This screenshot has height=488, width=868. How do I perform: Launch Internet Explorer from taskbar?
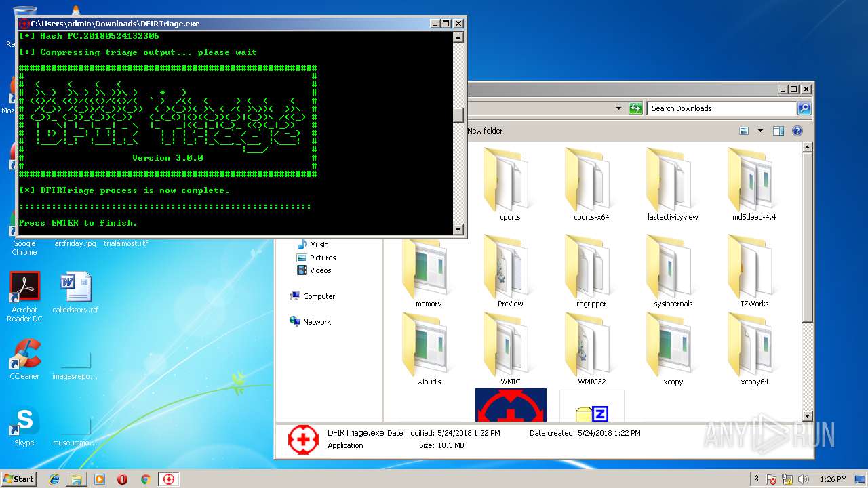55,479
